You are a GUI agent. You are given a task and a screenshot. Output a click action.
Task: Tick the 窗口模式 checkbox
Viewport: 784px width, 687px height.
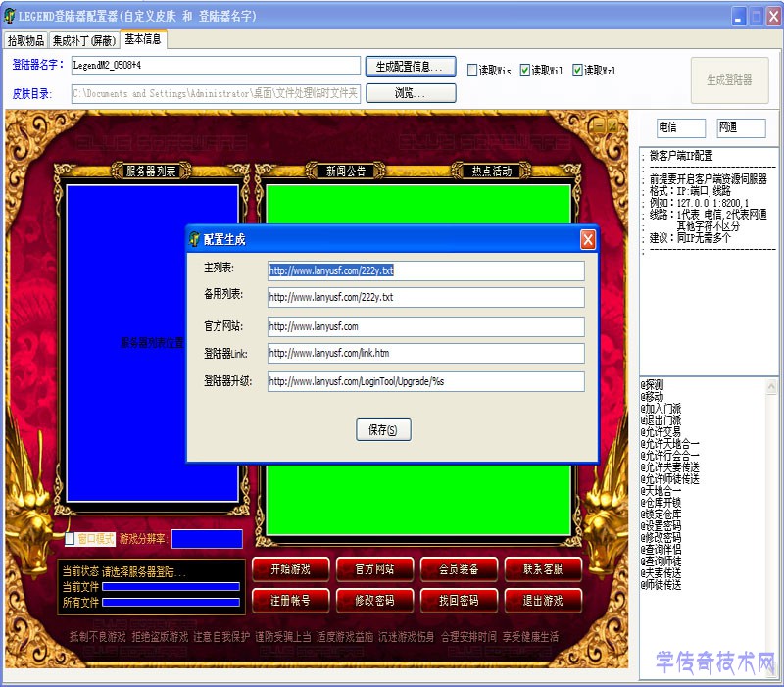[x=70, y=538]
